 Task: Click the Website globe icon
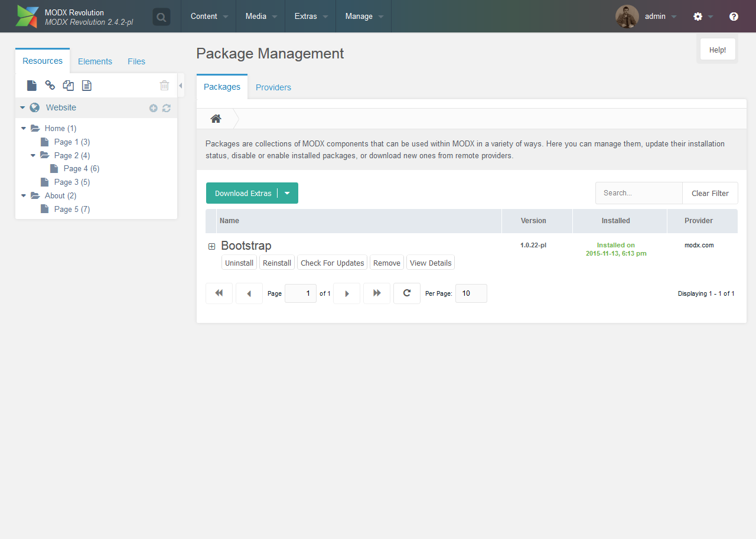[35, 107]
